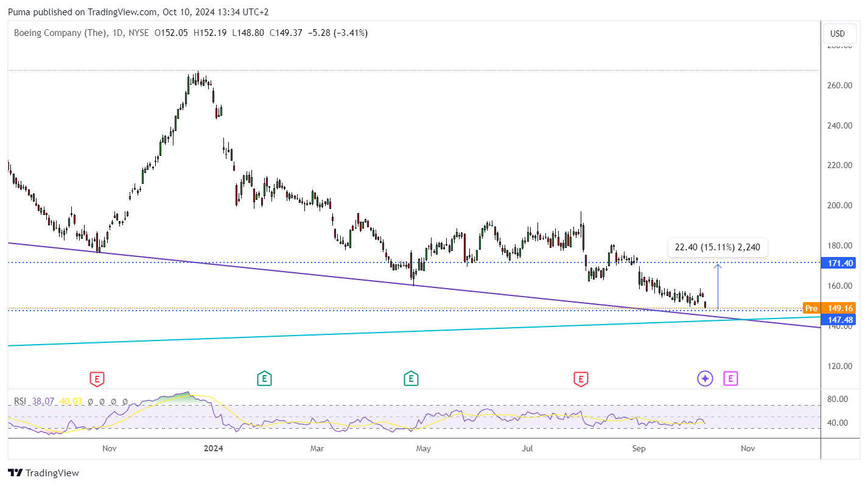Viewport: 868px width, 486px height.
Task: Select the 1D interval label
Action: click(117, 33)
